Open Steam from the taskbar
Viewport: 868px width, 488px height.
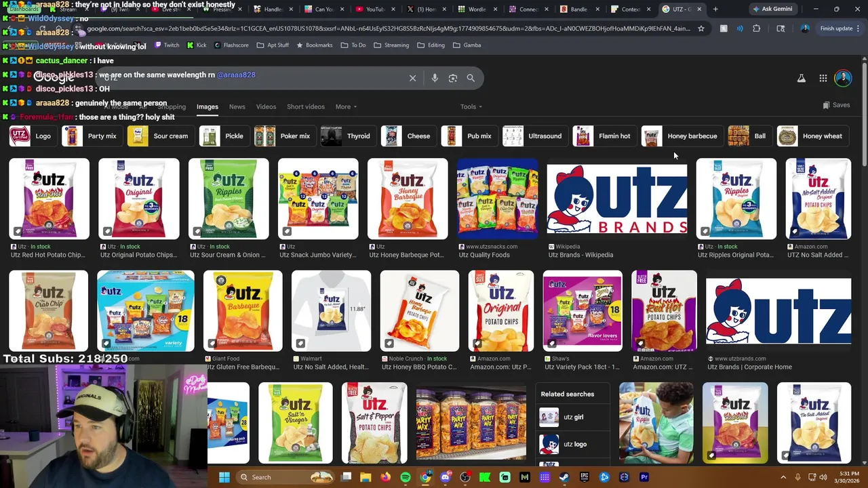[x=564, y=477]
